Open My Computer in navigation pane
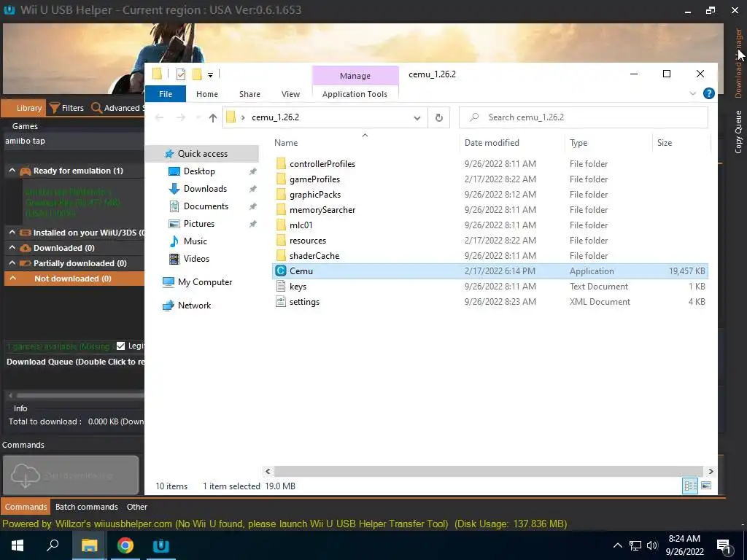The image size is (747, 560). point(205,282)
